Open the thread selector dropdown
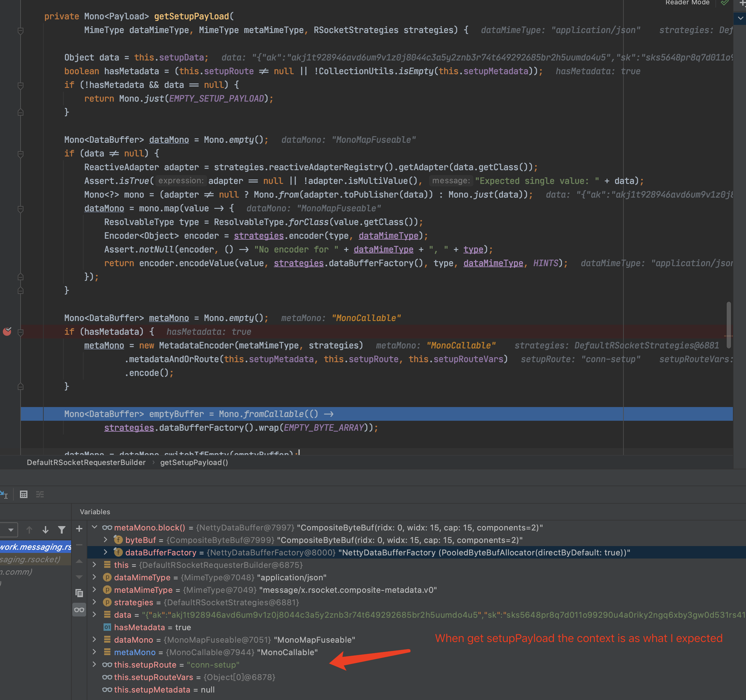746x700 pixels. (9, 530)
